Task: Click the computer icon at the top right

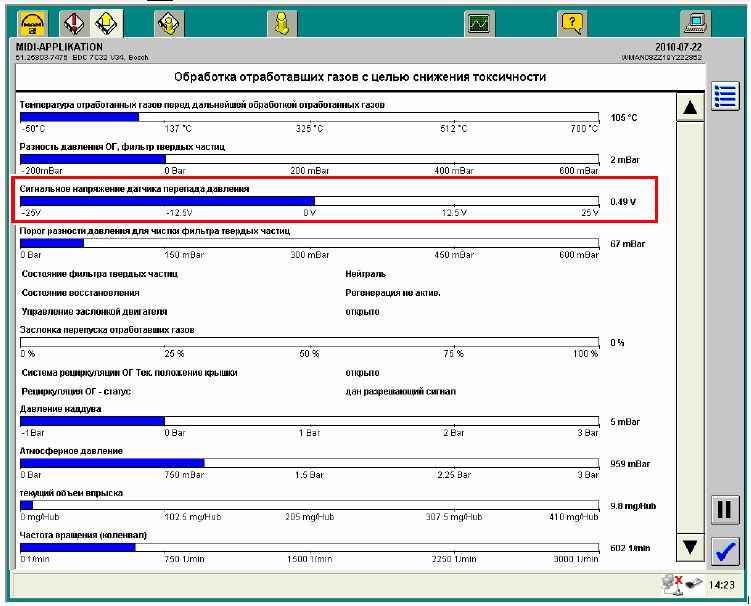Action: (694, 22)
